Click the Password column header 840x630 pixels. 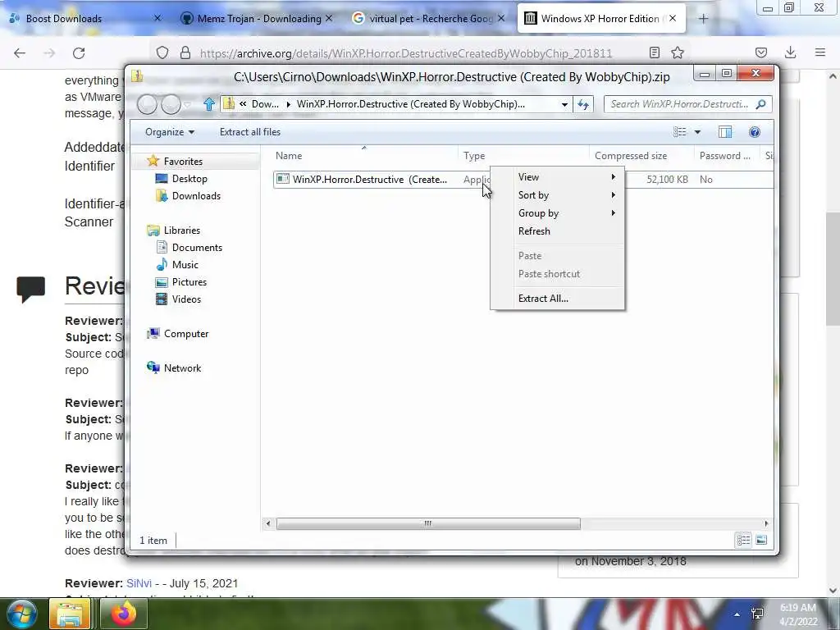pos(725,156)
